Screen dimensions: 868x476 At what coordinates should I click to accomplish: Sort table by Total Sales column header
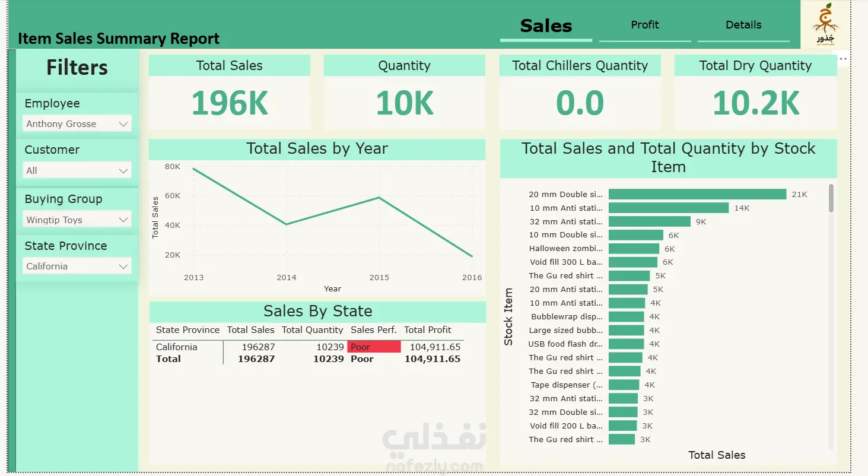[x=250, y=330]
